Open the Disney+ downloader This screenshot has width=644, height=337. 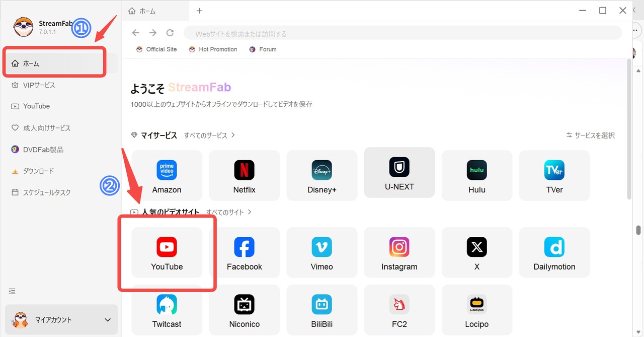(x=321, y=175)
